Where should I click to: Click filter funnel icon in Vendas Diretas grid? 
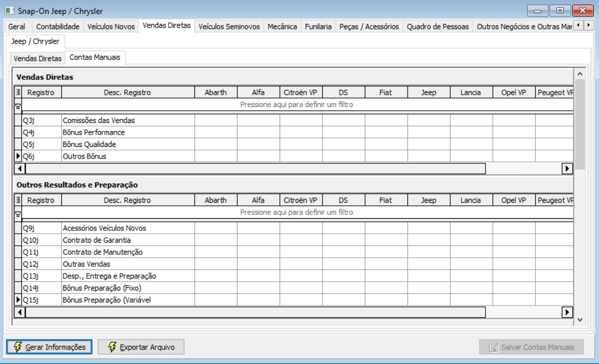(18, 106)
